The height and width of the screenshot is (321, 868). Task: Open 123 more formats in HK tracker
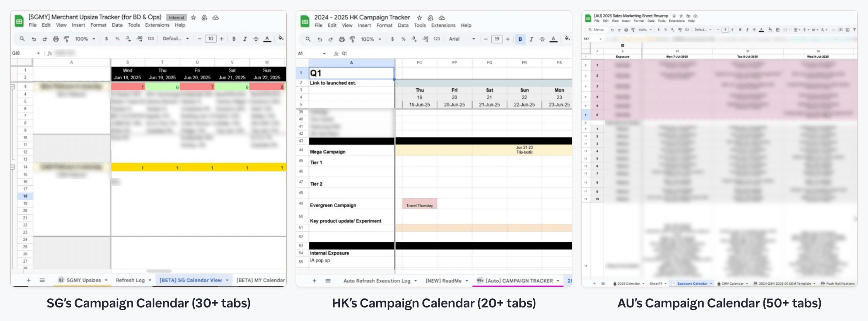[437, 39]
